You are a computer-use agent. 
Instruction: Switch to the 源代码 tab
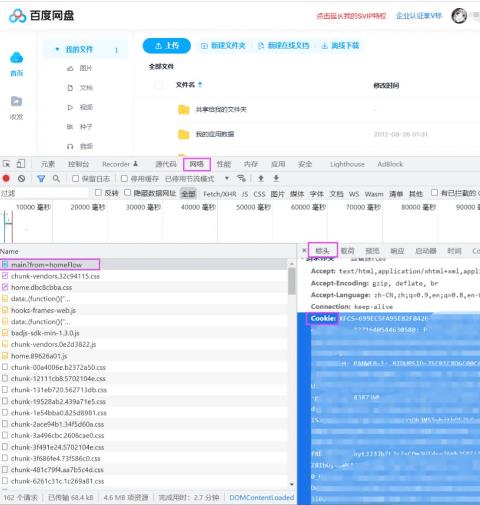click(x=166, y=164)
